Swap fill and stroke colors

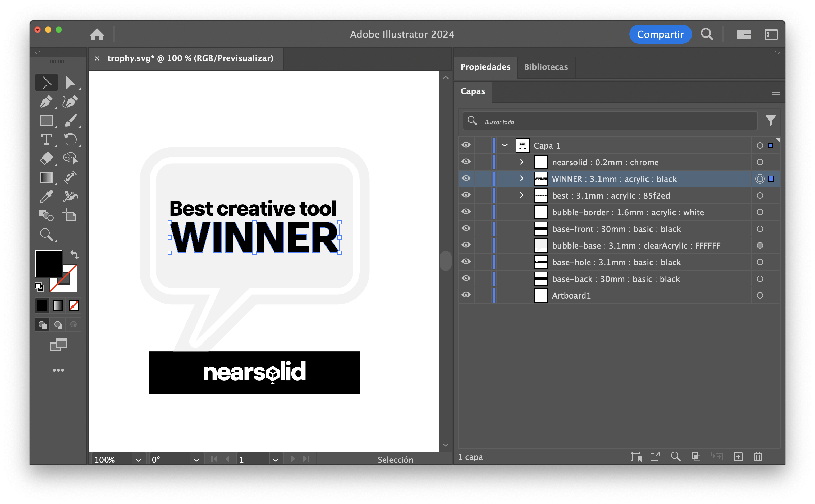tap(74, 255)
